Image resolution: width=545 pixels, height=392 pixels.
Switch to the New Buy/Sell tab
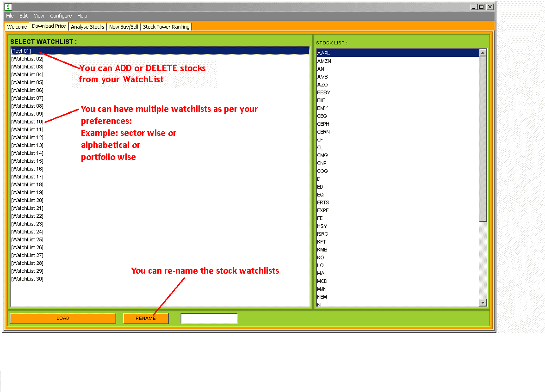tap(124, 27)
